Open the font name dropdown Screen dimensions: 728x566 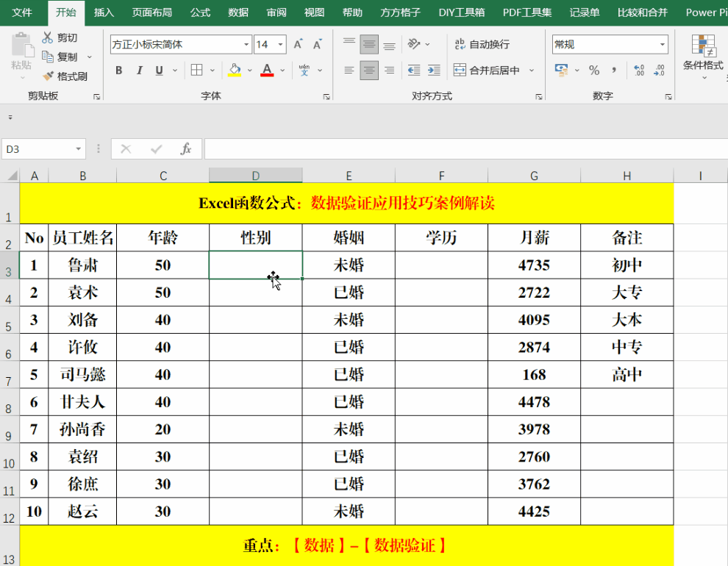coord(246,45)
